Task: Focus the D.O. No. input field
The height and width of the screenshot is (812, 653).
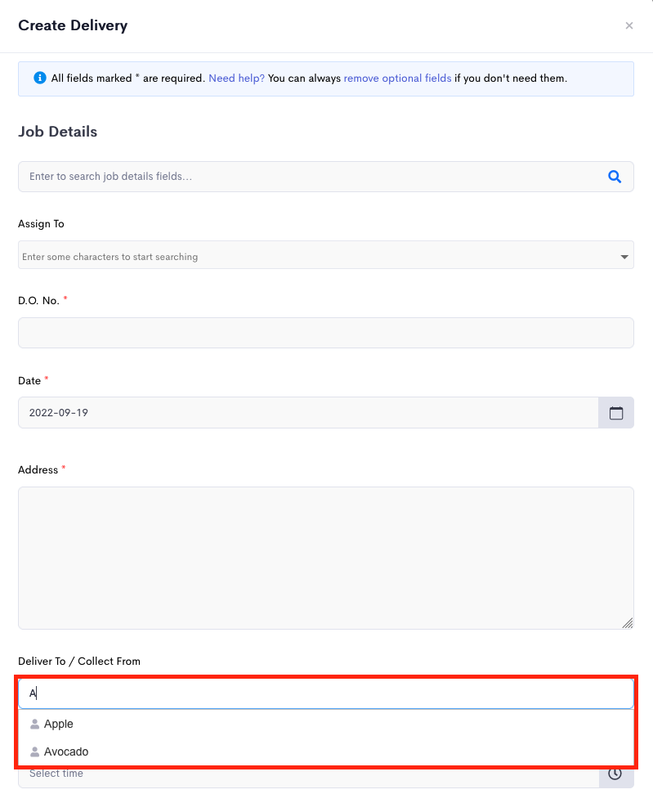Action: click(326, 333)
